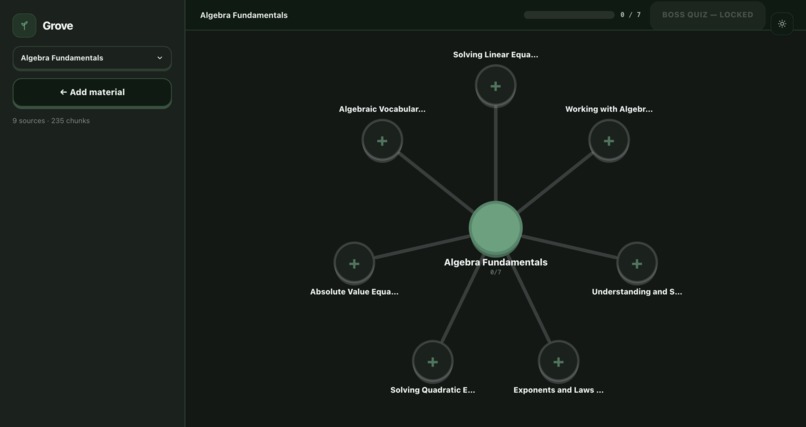Viewport: 806px width, 427px height.
Task: Click the 'Exponents and Laws ...' label
Action: (x=558, y=390)
